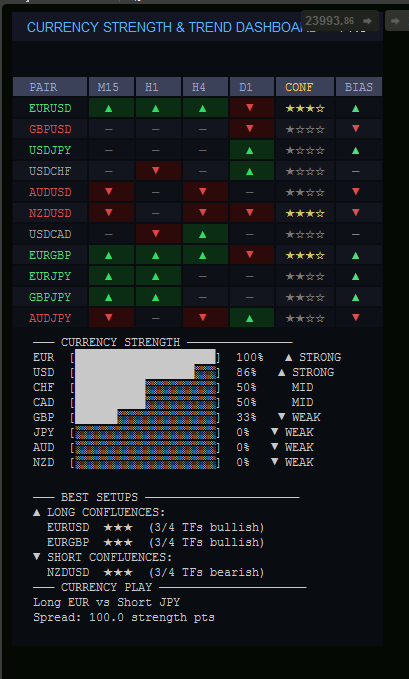Click the NZDUSD 3/4 TFs bearish line
The width and height of the screenshot is (409, 679).
(156, 572)
